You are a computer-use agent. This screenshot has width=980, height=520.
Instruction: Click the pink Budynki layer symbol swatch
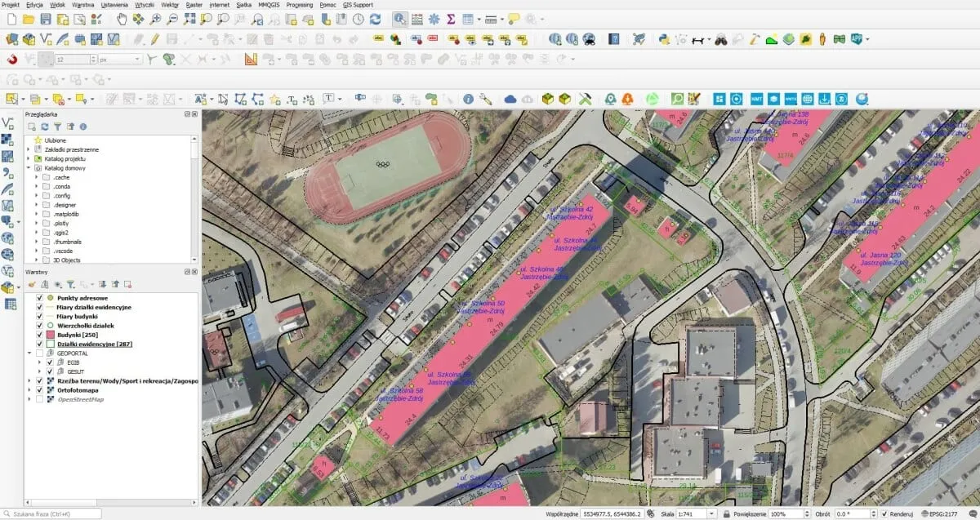click(x=50, y=335)
